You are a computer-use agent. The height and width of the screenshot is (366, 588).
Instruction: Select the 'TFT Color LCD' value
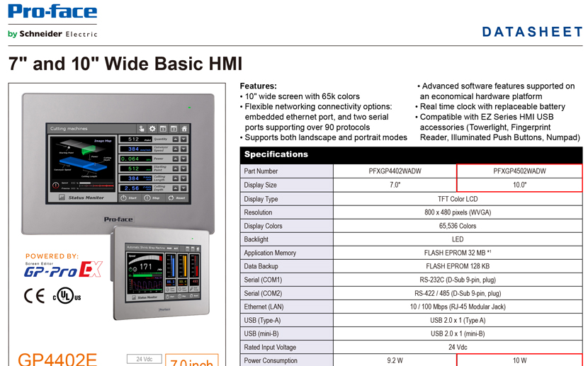(x=458, y=199)
